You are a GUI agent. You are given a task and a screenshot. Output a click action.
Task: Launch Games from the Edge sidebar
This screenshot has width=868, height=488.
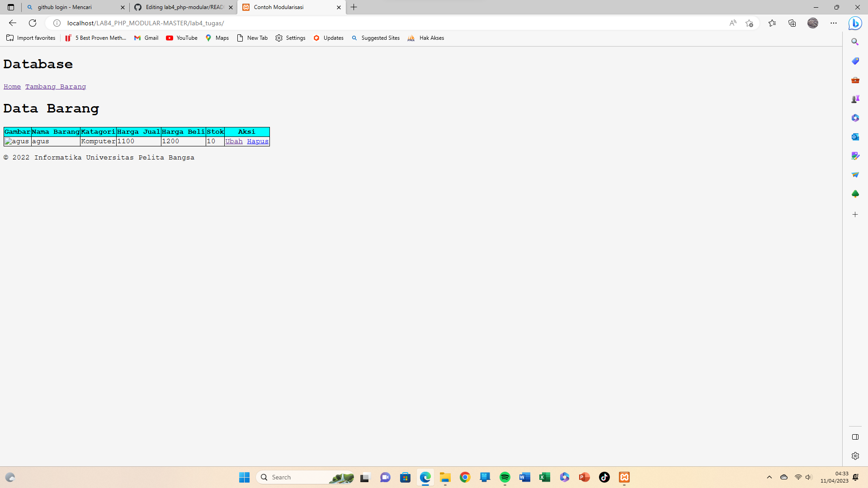pyautogui.click(x=856, y=99)
